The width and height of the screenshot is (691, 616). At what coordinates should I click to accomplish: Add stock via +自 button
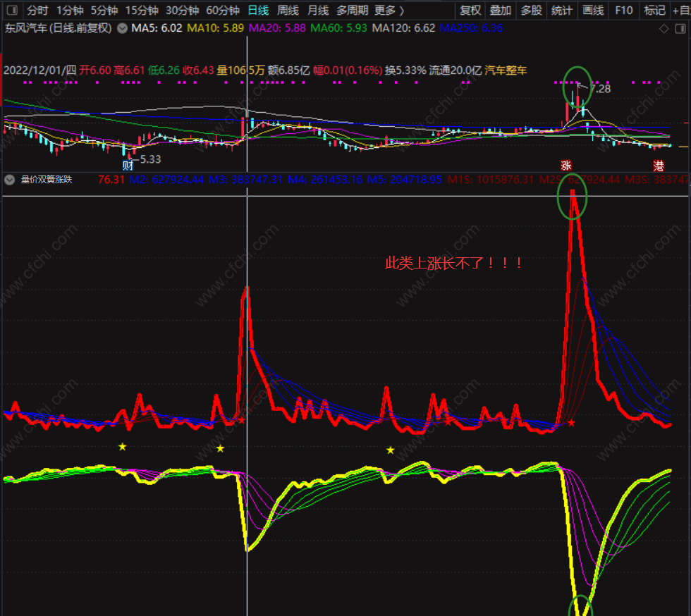point(681,10)
